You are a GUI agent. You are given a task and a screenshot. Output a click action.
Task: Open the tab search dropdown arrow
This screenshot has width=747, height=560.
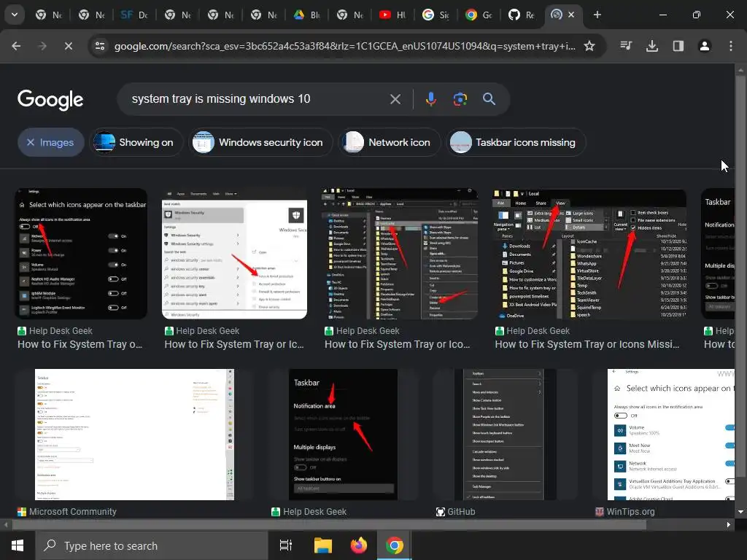[x=15, y=15]
